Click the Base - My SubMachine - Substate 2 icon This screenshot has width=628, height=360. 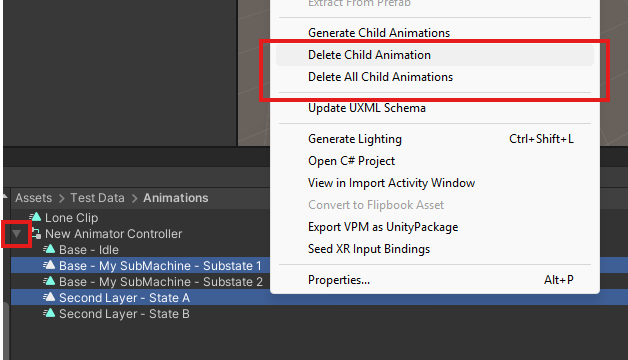(x=49, y=282)
